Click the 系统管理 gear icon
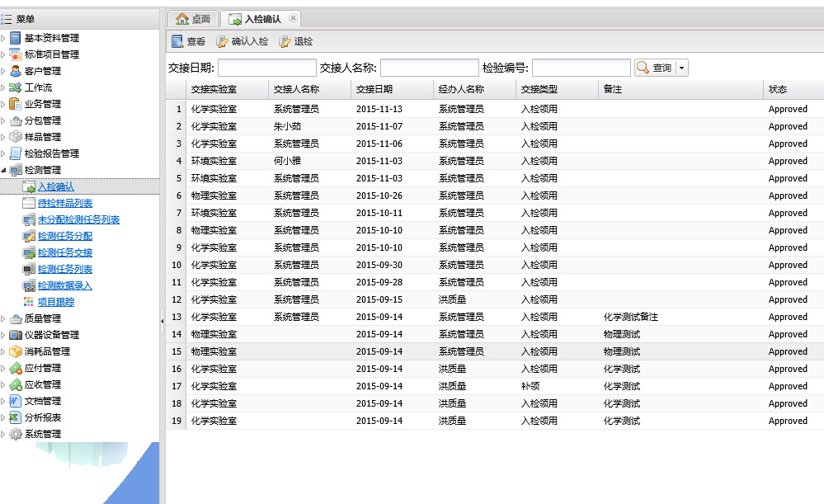This screenshot has width=824, height=504. [x=16, y=434]
